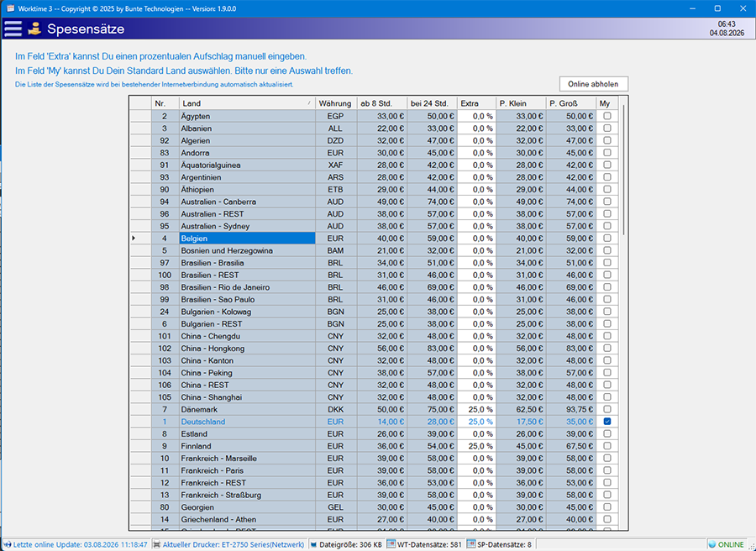756x551 pixels.
Task: Click the Extra column header
Action: coord(476,103)
